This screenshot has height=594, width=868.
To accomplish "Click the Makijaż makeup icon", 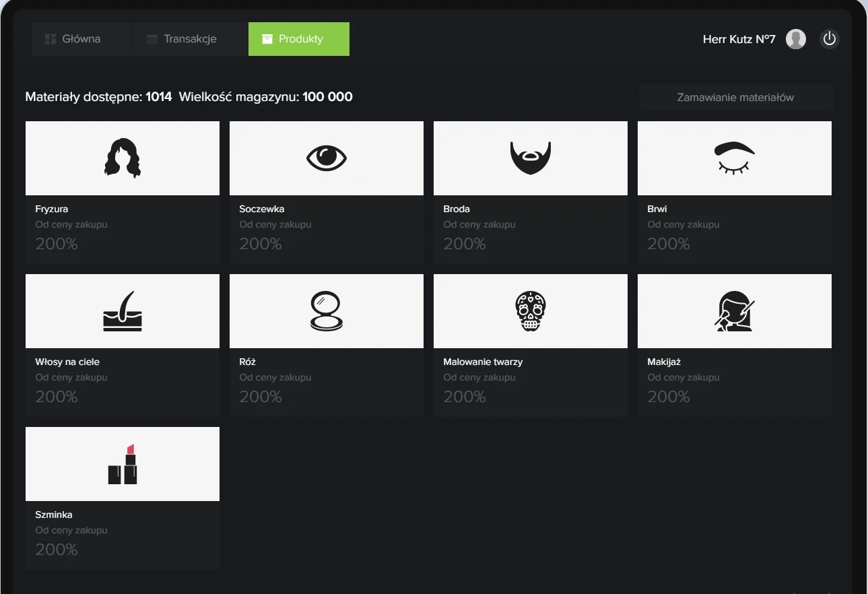I will 734,311.
